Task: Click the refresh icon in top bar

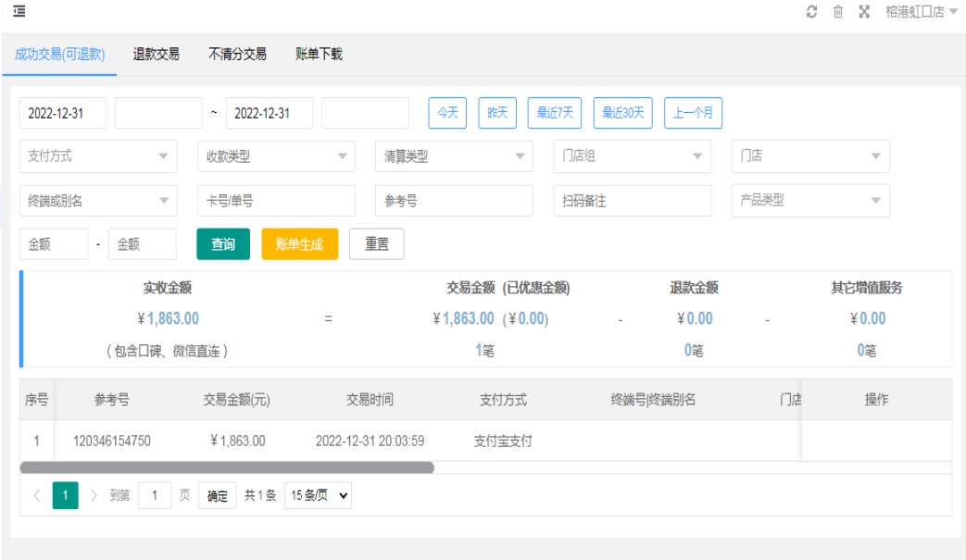Action: tap(811, 12)
